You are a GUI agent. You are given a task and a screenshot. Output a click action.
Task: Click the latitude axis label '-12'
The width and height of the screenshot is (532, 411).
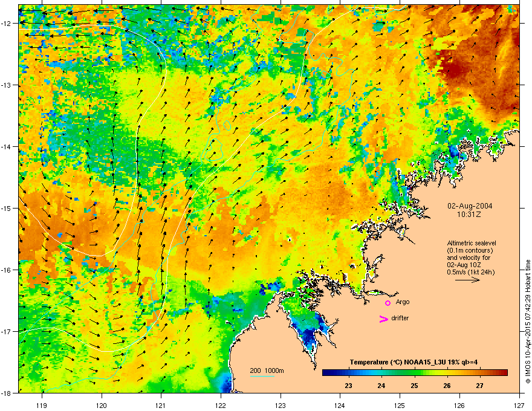pyautogui.click(x=7, y=24)
